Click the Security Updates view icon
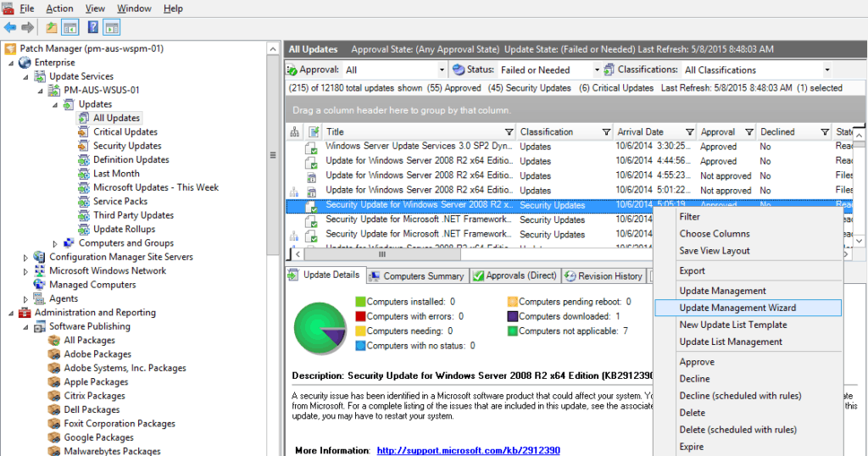868x456 pixels. (83, 146)
